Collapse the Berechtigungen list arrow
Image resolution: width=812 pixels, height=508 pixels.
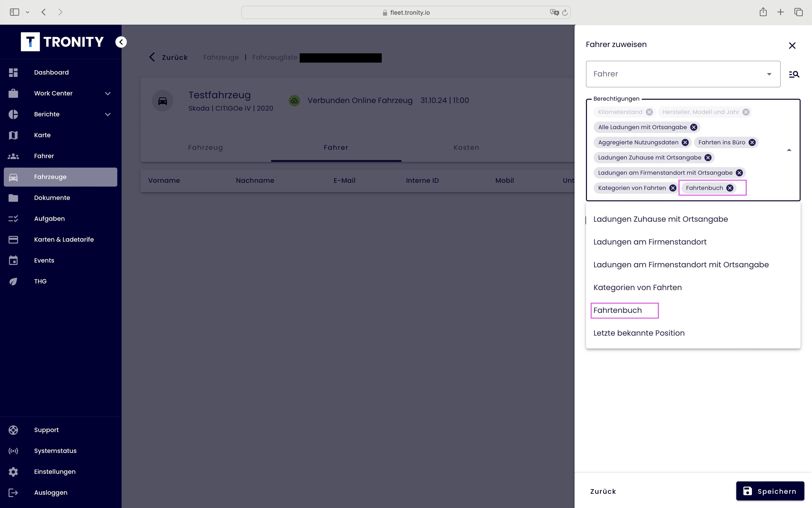point(789,150)
